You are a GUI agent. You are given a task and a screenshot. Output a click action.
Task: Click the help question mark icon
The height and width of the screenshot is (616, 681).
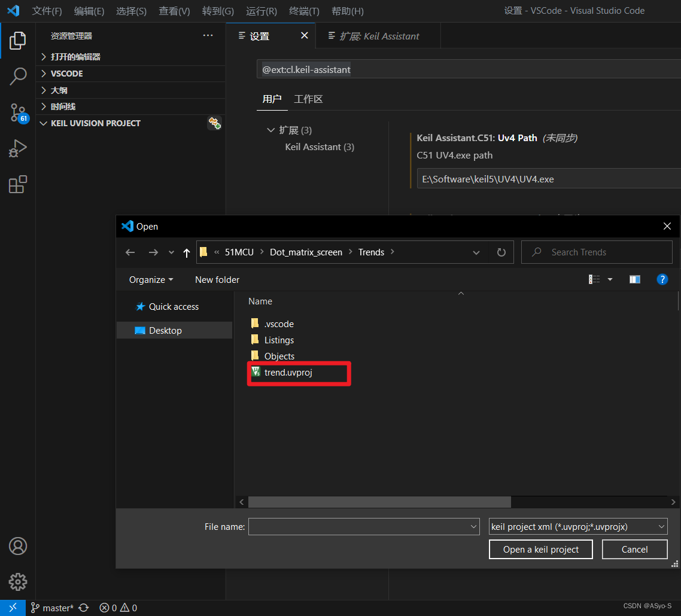pyautogui.click(x=662, y=279)
